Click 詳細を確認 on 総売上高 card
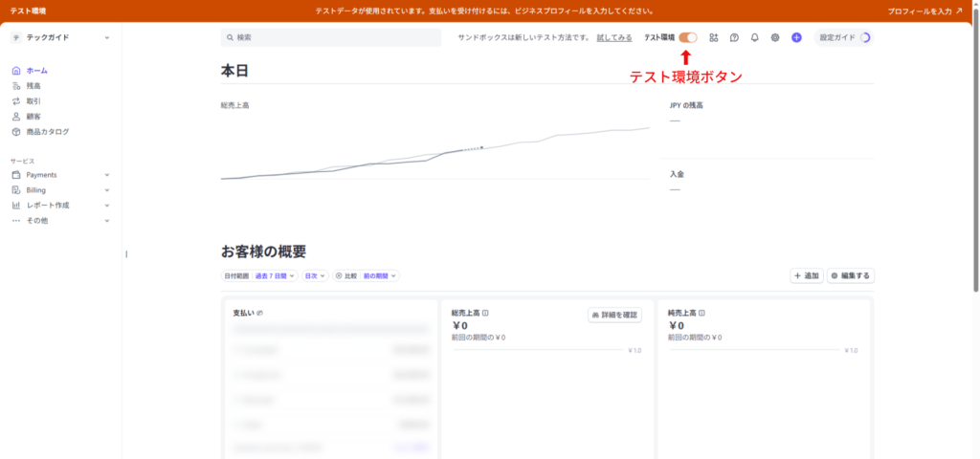Screen dimensions: 980x459 [x=615, y=315]
